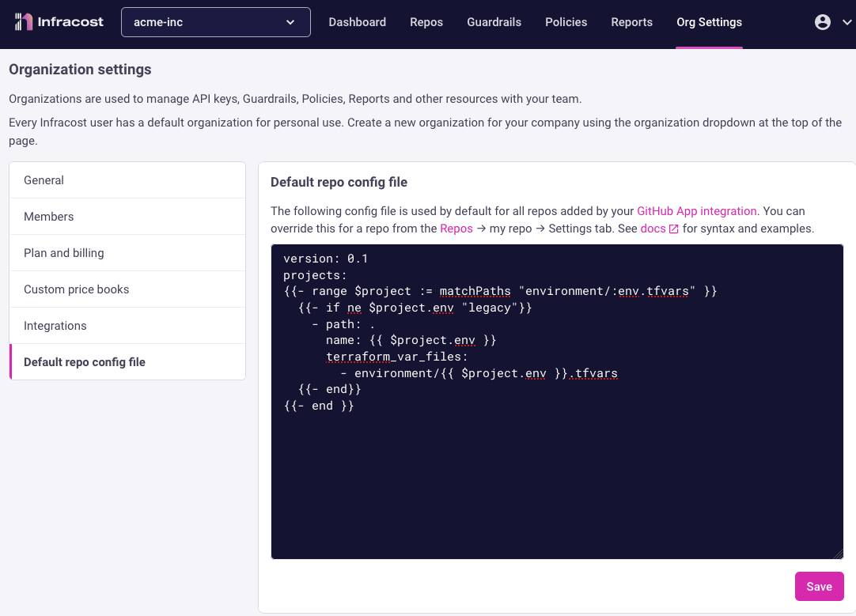
Task: Open General settings in sidebar
Action: click(127, 180)
